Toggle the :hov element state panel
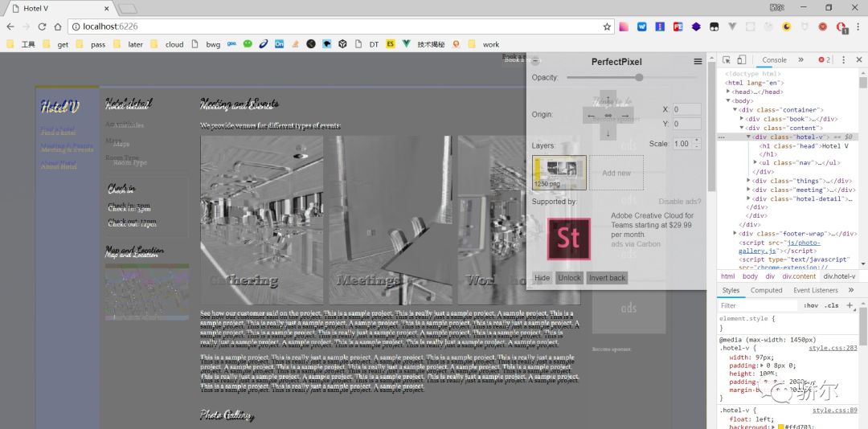The image size is (868, 429). 810,305
